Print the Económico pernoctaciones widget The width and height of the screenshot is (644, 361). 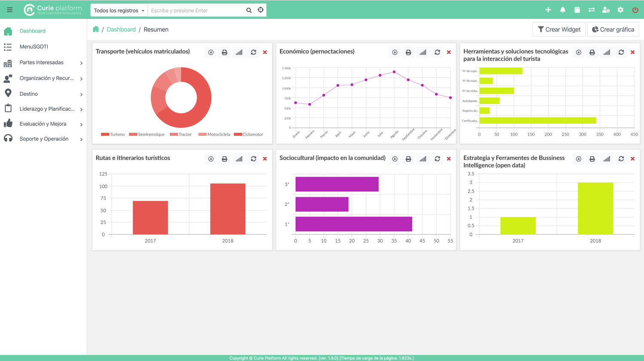(408, 52)
